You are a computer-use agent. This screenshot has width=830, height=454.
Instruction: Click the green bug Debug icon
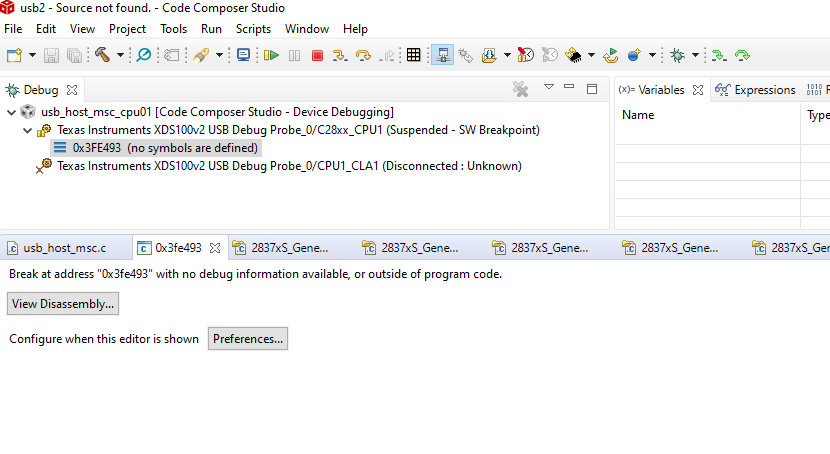pyautogui.click(x=677, y=55)
